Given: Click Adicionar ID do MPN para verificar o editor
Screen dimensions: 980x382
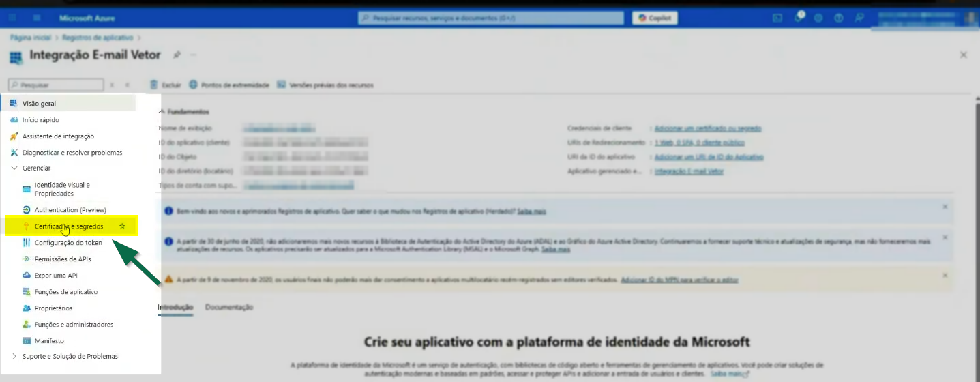Looking at the screenshot, I should pyautogui.click(x=680, y=280).
